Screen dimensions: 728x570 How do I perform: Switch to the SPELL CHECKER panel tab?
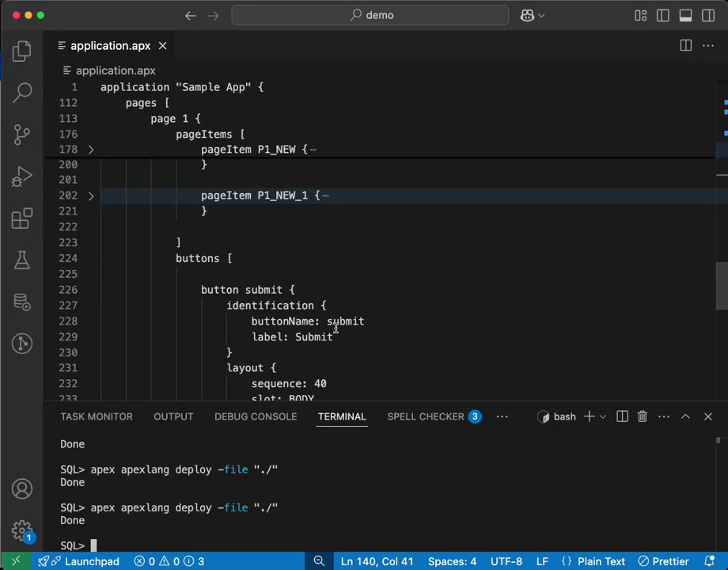(x=434, y=416)
